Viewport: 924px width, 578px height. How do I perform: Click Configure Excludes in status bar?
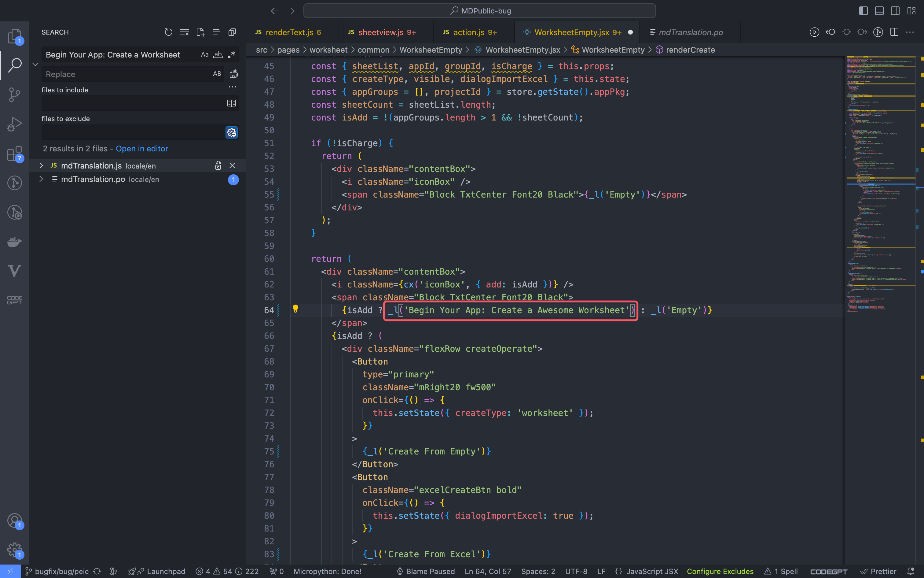720,571
